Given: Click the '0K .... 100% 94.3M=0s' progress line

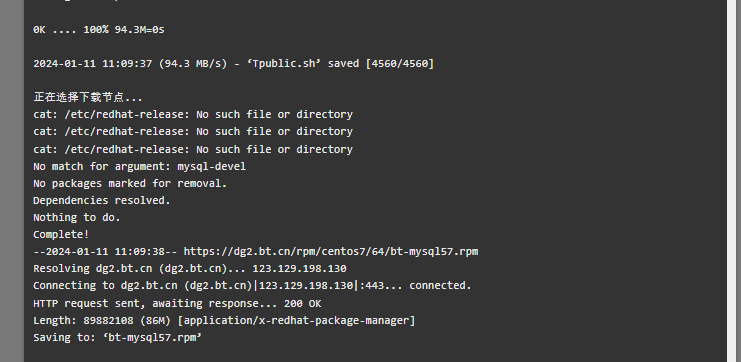Looking at the screenshot, I should click(99, 30).
